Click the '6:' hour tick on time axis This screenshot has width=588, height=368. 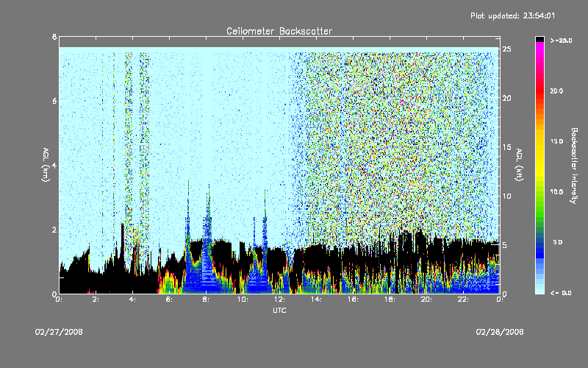(x=169, y=300)
